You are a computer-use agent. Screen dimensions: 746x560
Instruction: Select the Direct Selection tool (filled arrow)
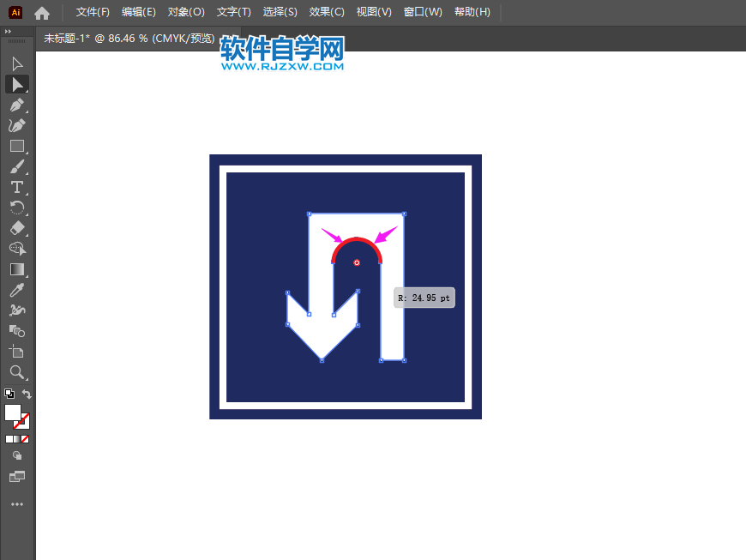tap(17, 84)
